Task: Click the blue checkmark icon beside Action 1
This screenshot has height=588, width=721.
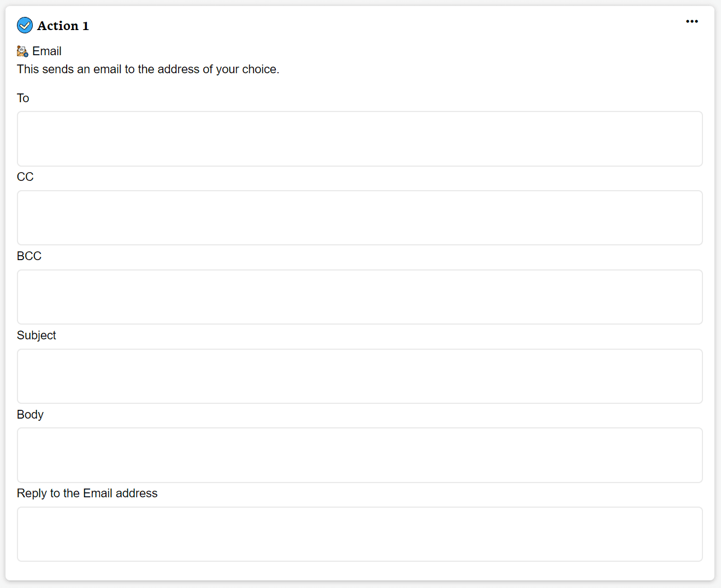Action: coord(25,25)
